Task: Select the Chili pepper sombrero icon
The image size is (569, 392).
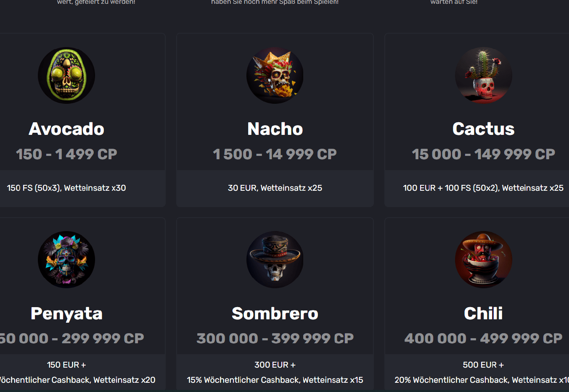Action: coord(484,260)
